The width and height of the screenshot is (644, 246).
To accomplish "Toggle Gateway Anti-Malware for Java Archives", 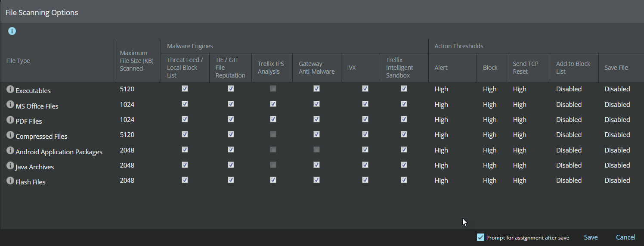I will pos(316,165).
